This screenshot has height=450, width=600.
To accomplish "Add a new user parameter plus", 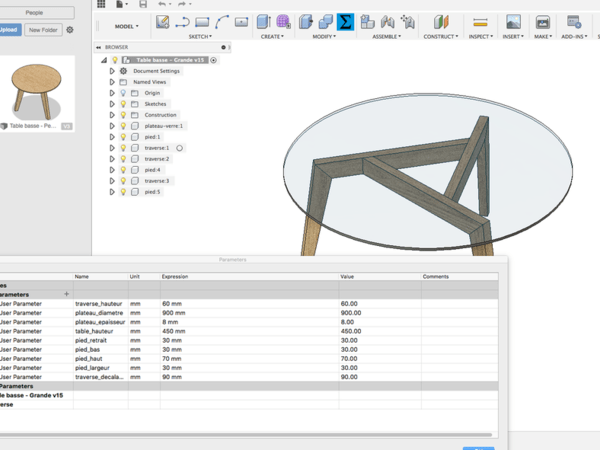I will pyautogui.click(x=67, y=294).
